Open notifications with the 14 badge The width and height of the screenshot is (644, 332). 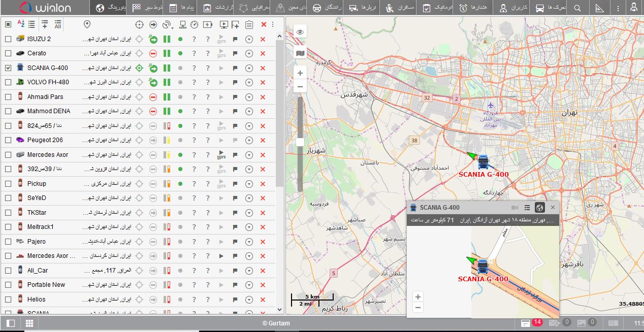pos(531,322)
